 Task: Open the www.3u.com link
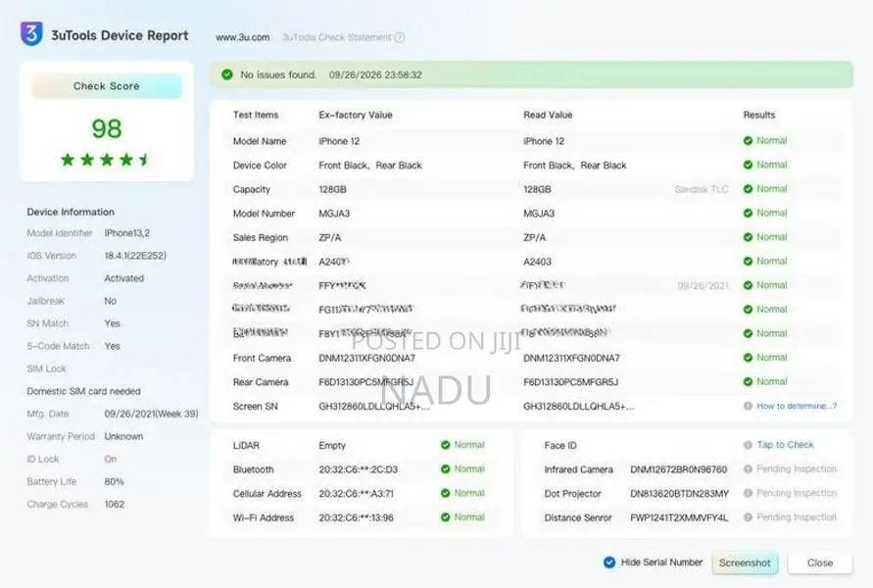[242, 37]
